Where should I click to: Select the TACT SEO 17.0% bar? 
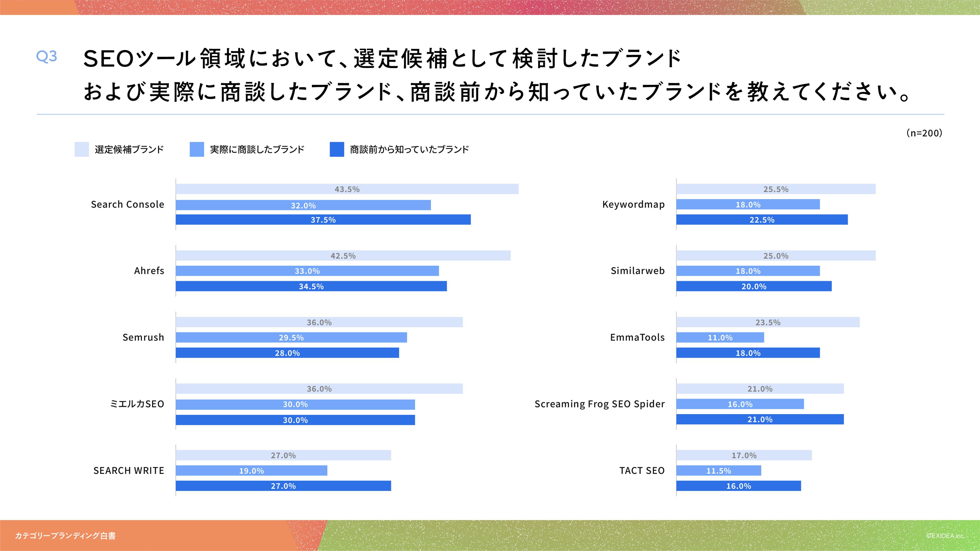[x=744, y=455]
